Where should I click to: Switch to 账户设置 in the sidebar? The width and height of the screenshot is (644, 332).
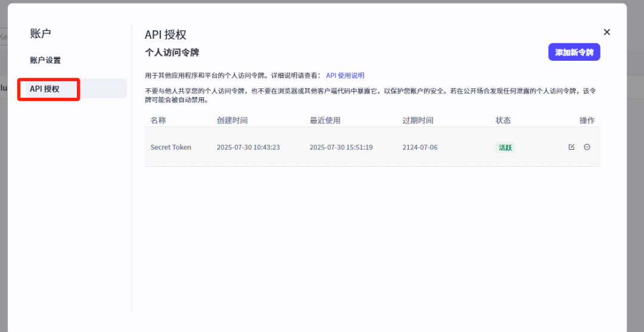pyautogui.click(x=45, y=60)
